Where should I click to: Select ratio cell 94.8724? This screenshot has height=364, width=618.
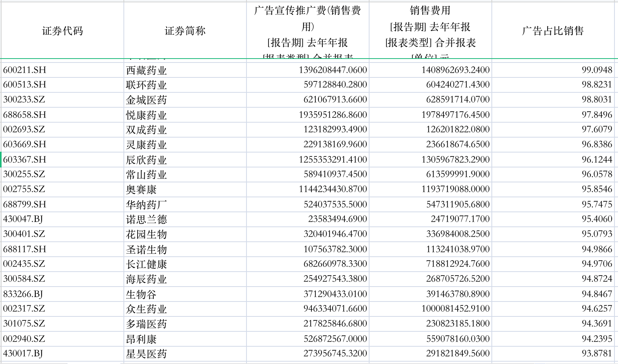[553, 279]
